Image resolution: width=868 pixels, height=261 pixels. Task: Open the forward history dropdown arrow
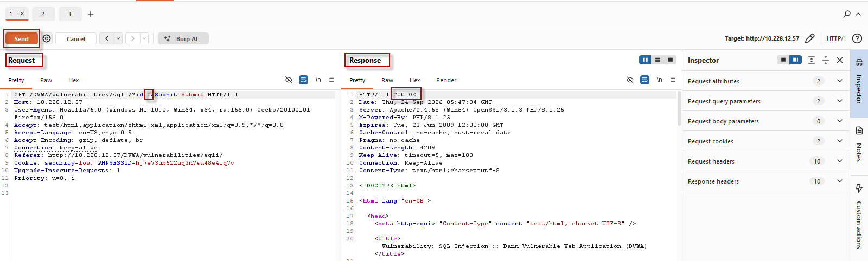144,38
